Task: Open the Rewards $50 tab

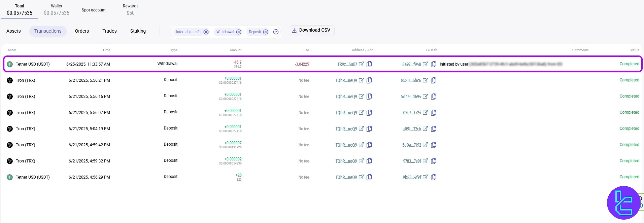Action: [x=131, y=10]
